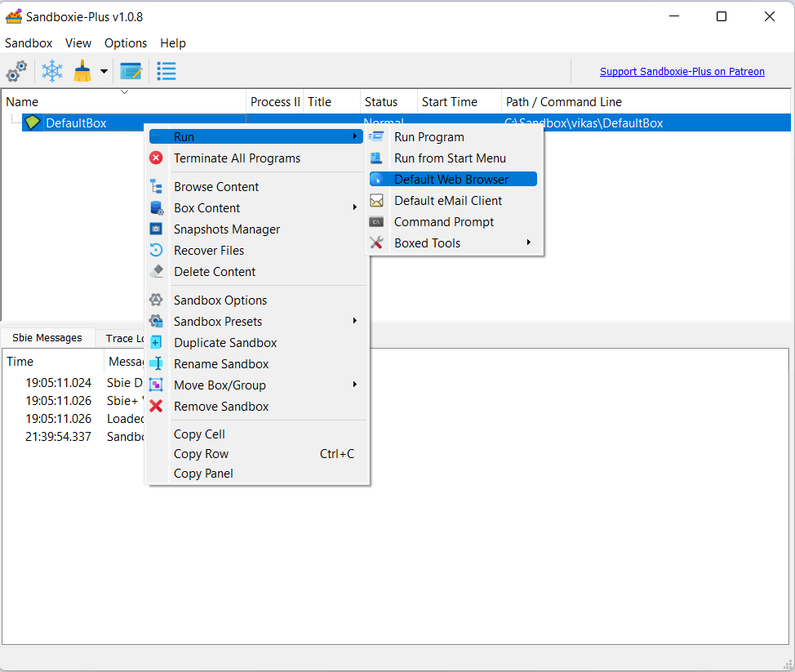Expand the Run submenu arrow
This screenshot has height=672, width=795.
(x=355, y=136)
